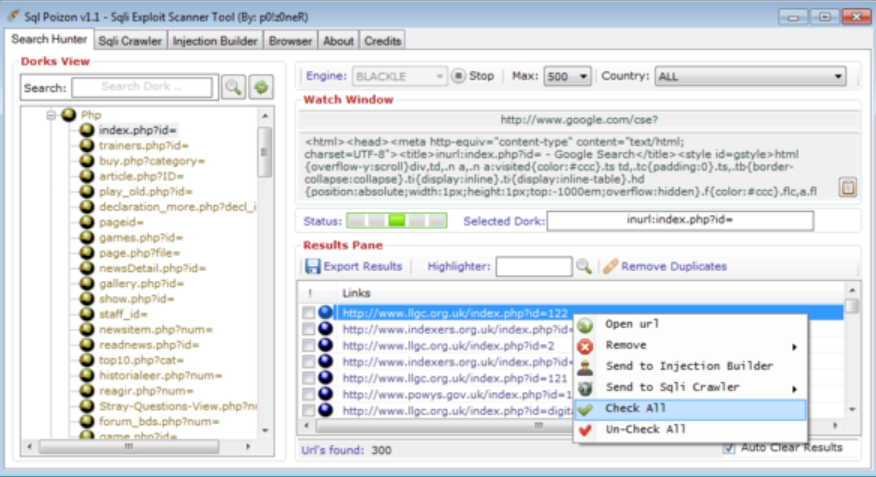
Task: Switch to the Injection Builder tab
Action: (x=215, y=41)
